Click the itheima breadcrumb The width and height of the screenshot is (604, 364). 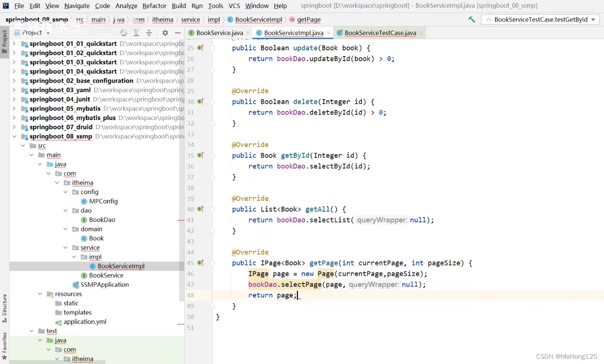point(163,19)
